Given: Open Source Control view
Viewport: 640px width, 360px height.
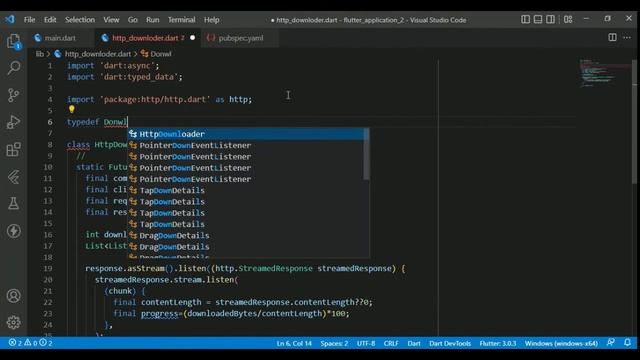Looking at the screenshot, I should click(13, 95).
